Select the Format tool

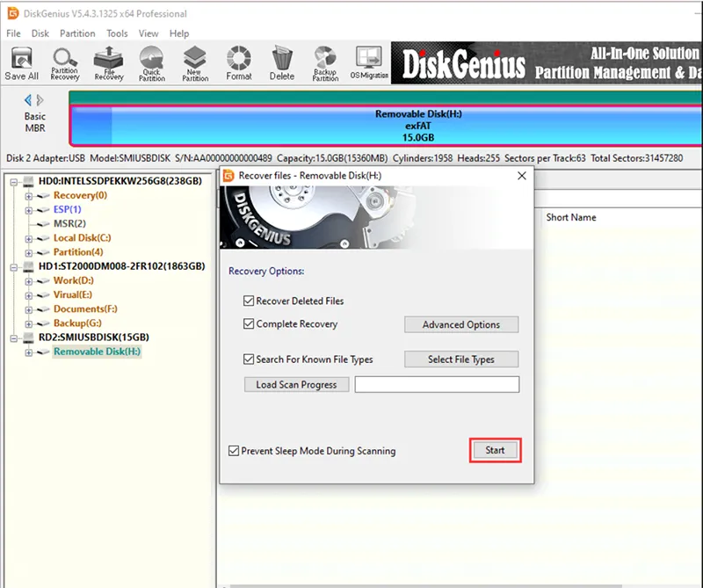pyautogui.click(x=239, y=62)
